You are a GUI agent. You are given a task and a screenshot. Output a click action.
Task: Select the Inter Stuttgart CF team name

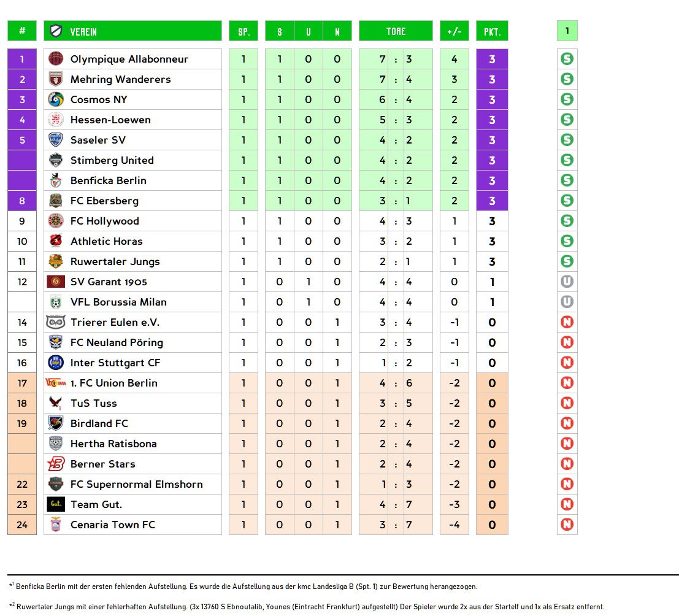pyautogui.click(x=115, y=363)
